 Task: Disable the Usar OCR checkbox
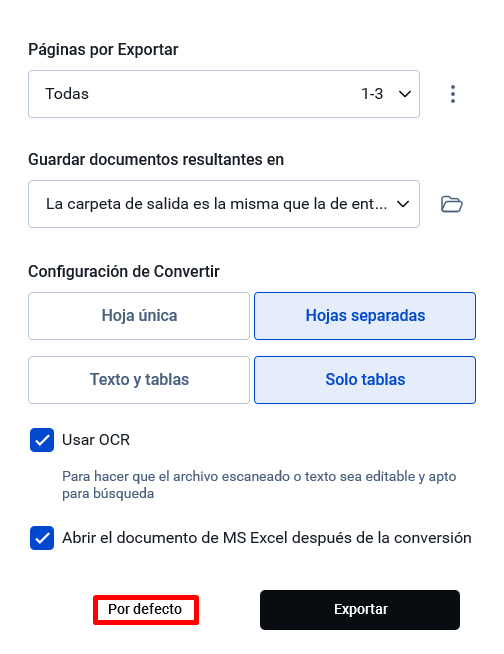click(x=42, y=440)
